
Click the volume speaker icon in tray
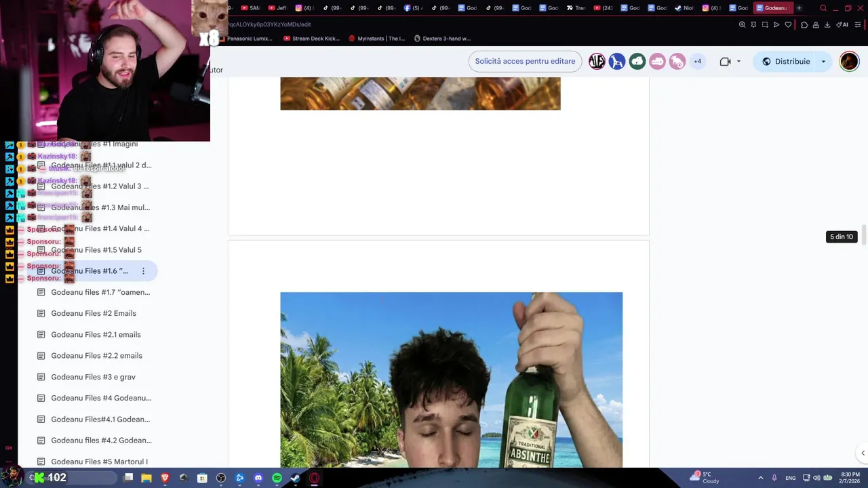[x=816, y=478]
